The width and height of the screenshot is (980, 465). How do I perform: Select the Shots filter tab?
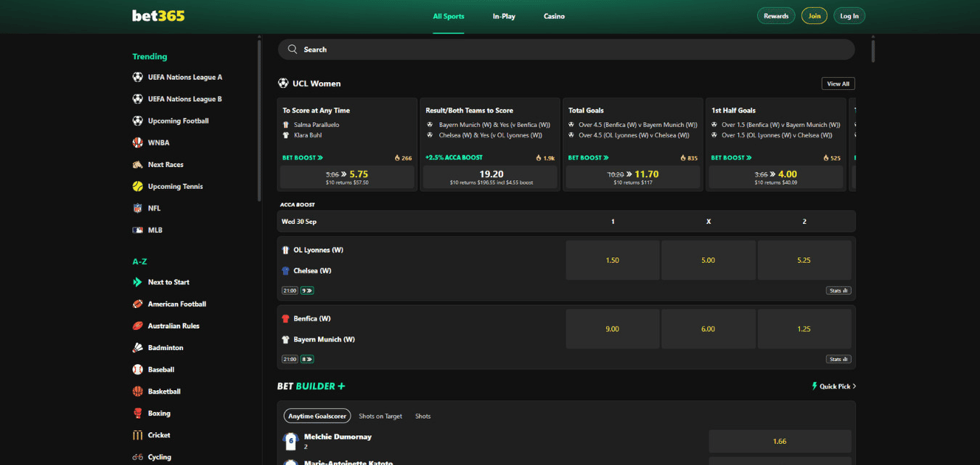click(423, 416)
